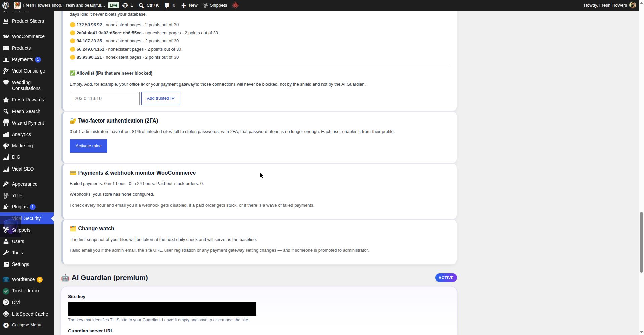Click New in the admin bar

[x=190, y=5]
